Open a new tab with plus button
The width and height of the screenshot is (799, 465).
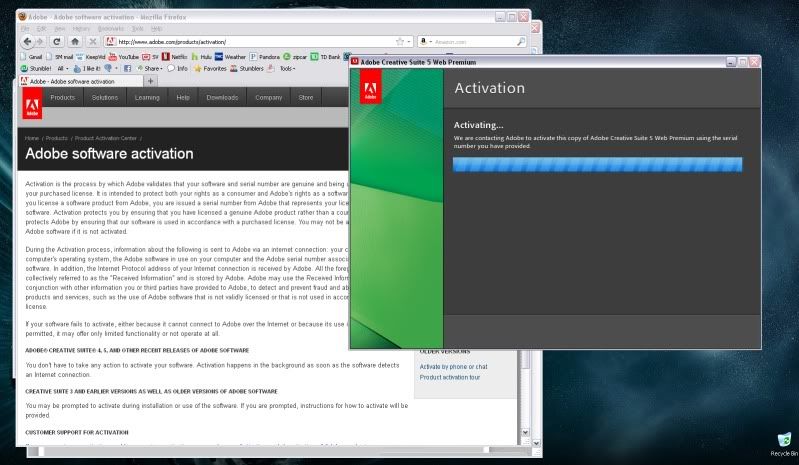[150, 81]
